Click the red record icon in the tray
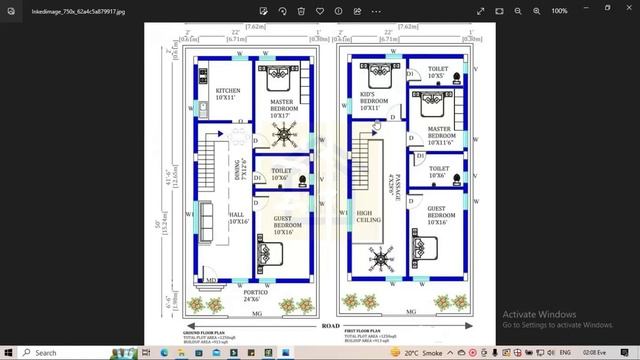The height and width of the screenshot is (360, 640). (473, 353)
